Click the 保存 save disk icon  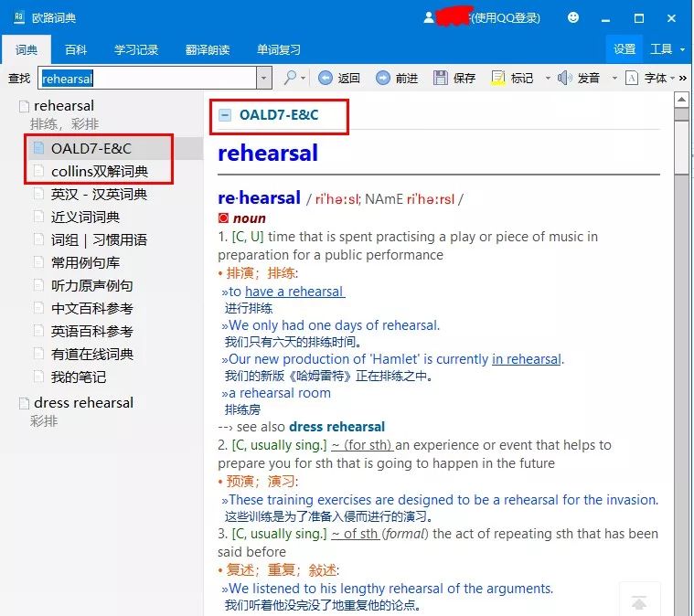point(440,78)
